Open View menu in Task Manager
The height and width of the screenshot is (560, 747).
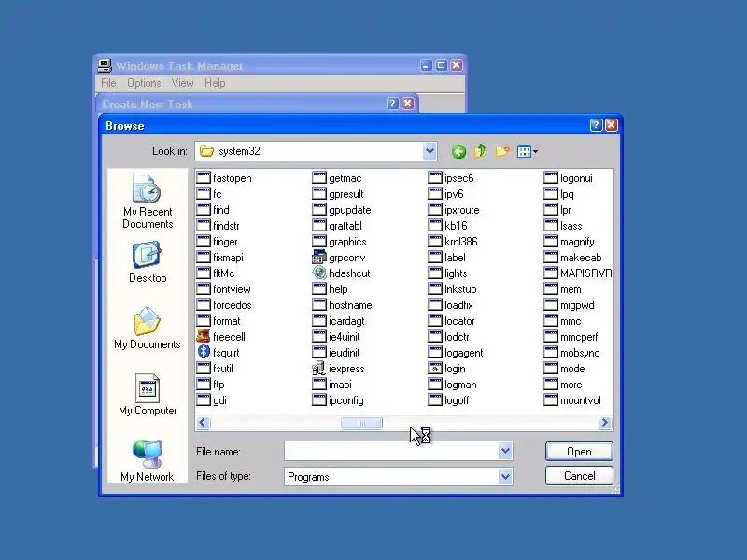(x=182, y=83)
